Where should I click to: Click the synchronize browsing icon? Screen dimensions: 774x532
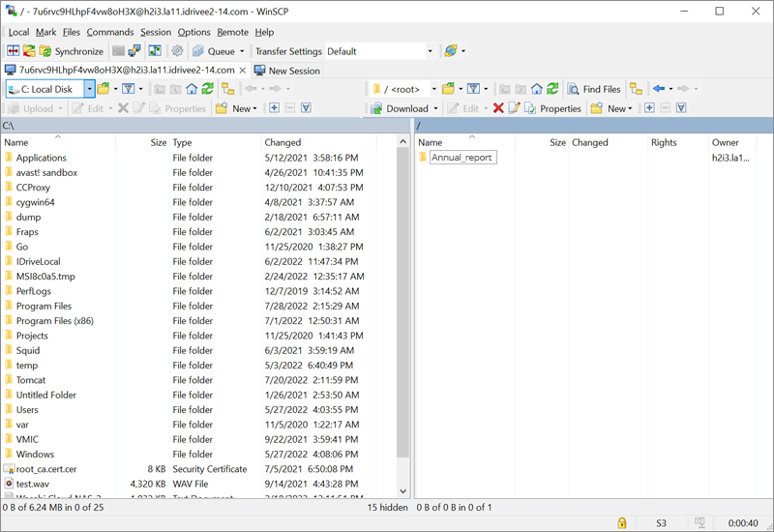click(x=155, y=51)
